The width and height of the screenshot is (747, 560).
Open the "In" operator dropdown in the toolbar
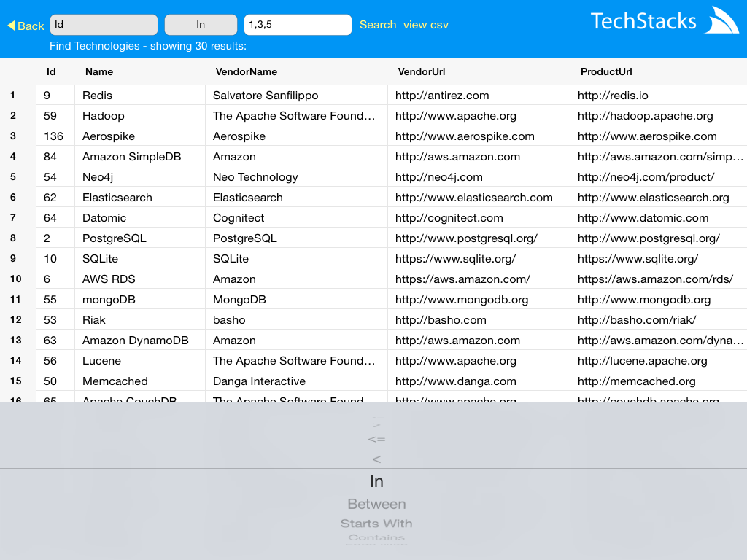pos(201,24)
